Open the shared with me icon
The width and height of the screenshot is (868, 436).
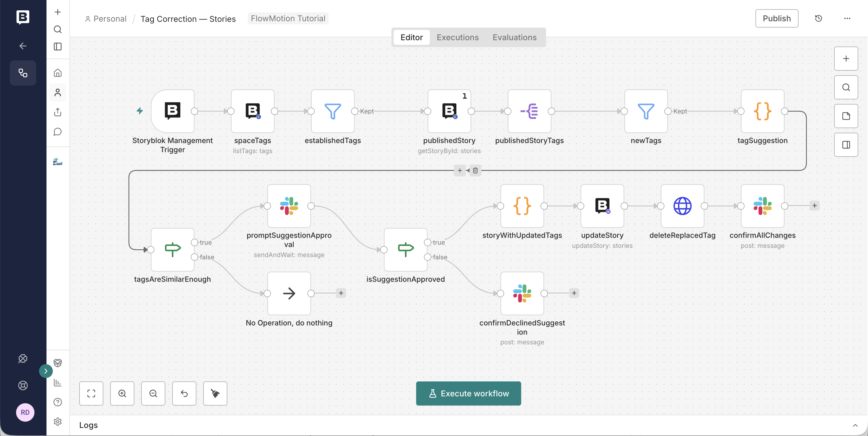coord(58,112)
